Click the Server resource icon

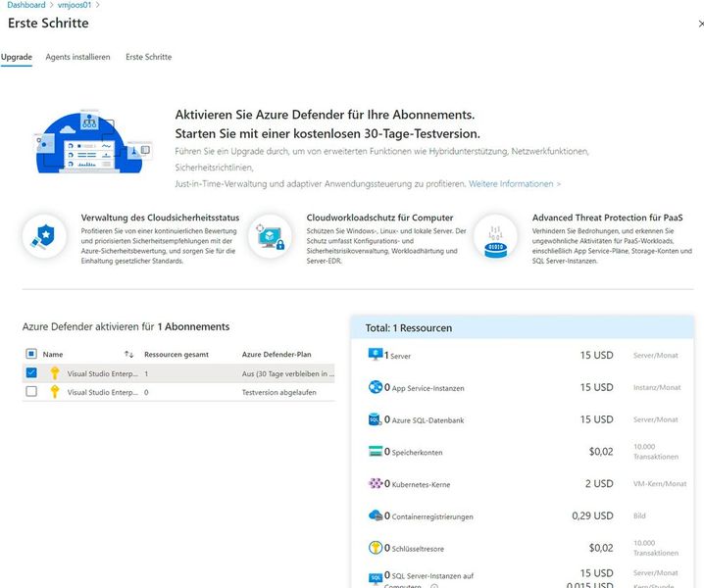click(x=376, y=354)
